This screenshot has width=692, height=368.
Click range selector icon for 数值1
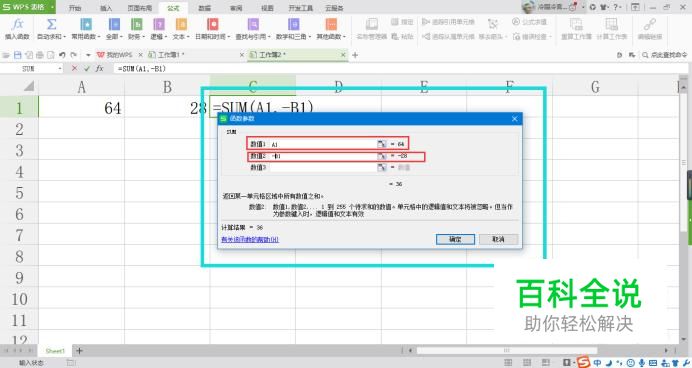coord(382,144)
